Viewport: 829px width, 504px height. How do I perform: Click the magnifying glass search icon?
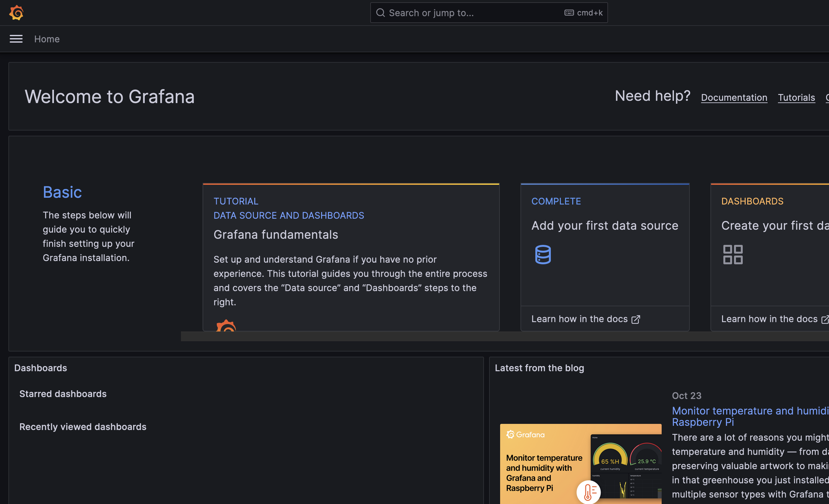(381, 13)
